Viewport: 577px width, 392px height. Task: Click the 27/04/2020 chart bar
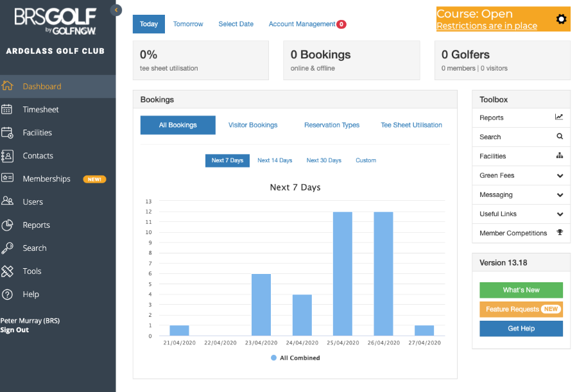pyautogui.click(x=424, y=330)
